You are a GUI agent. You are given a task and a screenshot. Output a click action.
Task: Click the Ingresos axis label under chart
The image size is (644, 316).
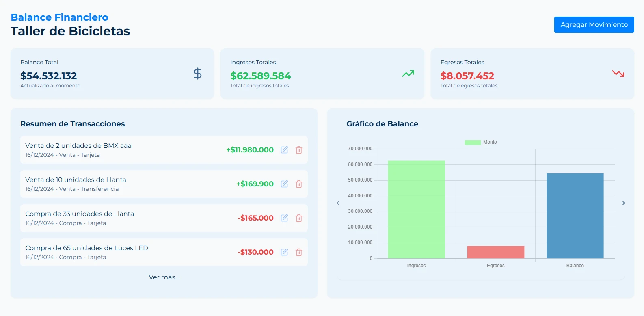point(417,266)
